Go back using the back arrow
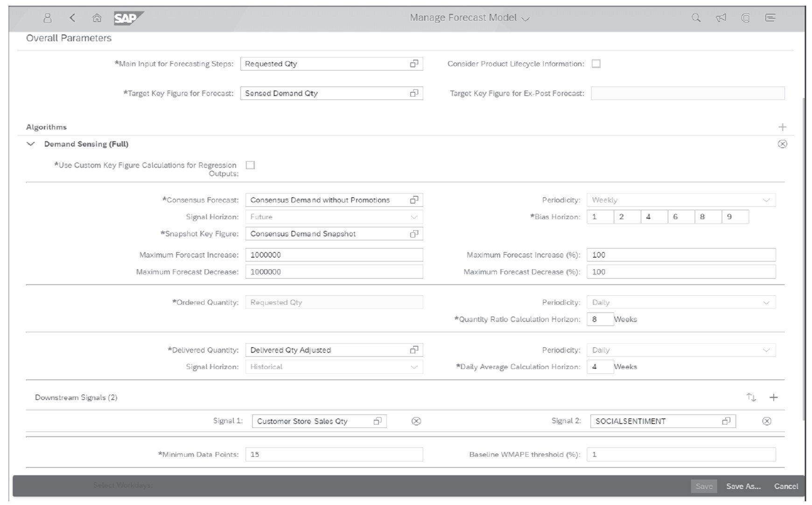812x505 pixels. point(72,18)
